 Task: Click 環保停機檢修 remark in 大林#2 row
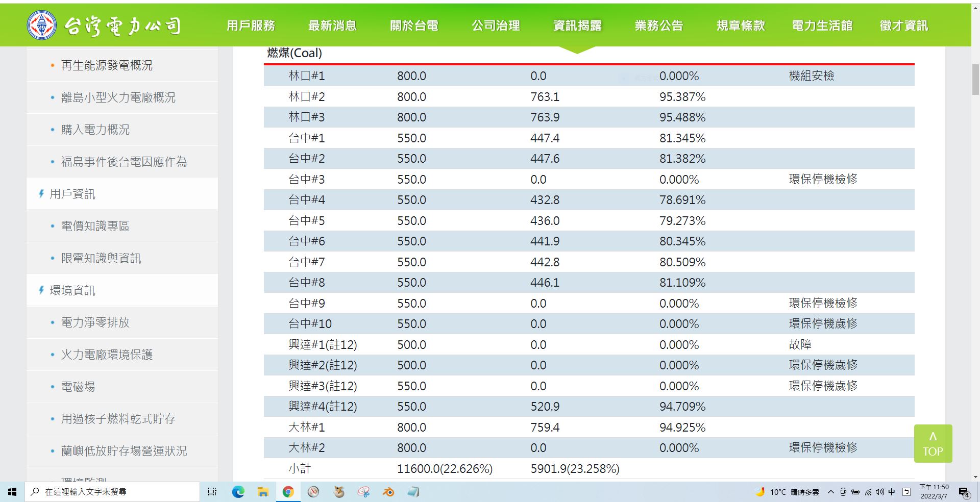tap(823, 447)
